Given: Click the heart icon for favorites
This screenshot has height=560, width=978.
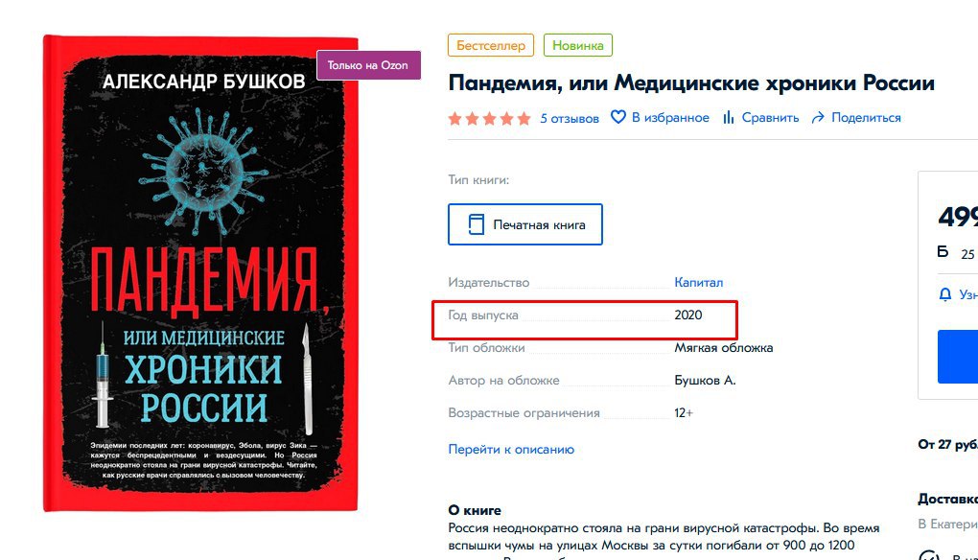Looking at the screenshot, I should click(x=617, y=117).
